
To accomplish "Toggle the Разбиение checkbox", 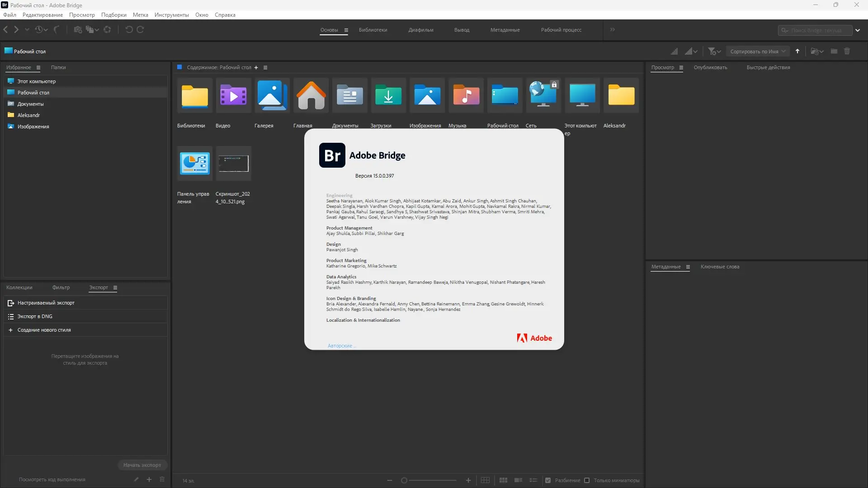I will coord(548,480).
